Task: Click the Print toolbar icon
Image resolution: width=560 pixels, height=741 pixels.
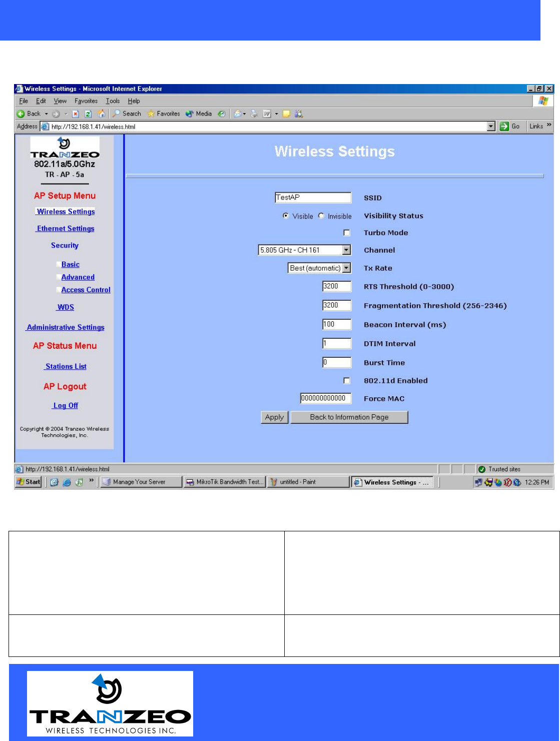Action: point(254,114)
